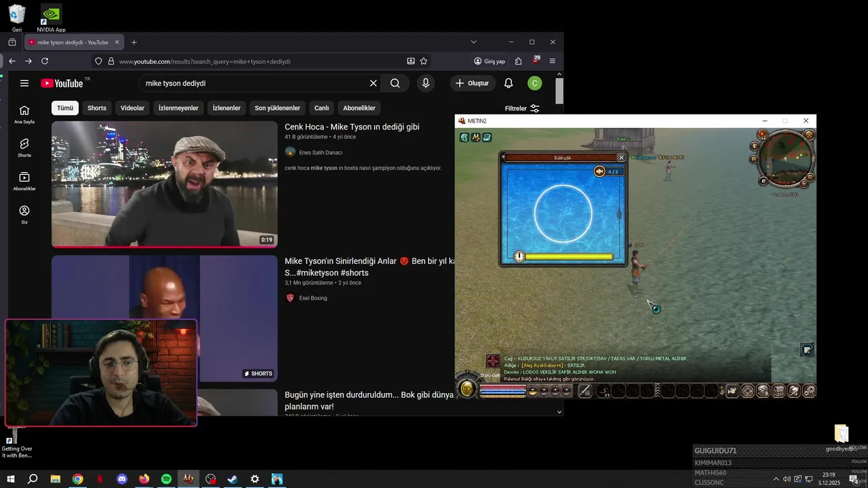Show hidden system tray icons chevron

click(776, 479)
